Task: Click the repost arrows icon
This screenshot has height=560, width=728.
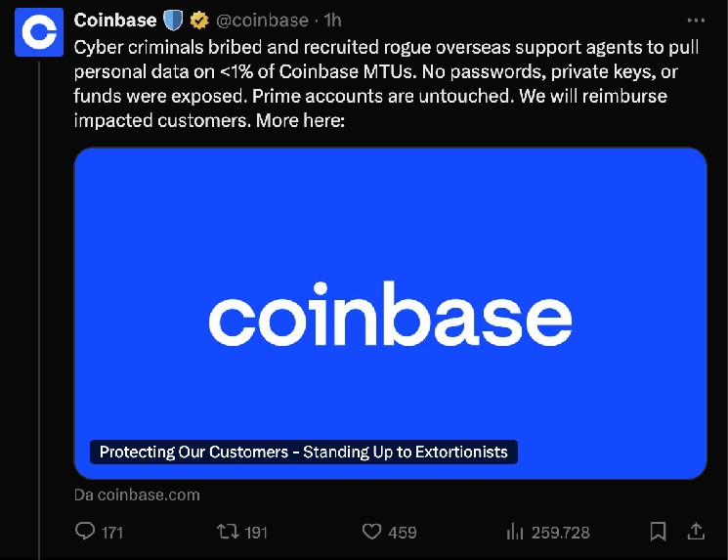Action: pos(228,532)
